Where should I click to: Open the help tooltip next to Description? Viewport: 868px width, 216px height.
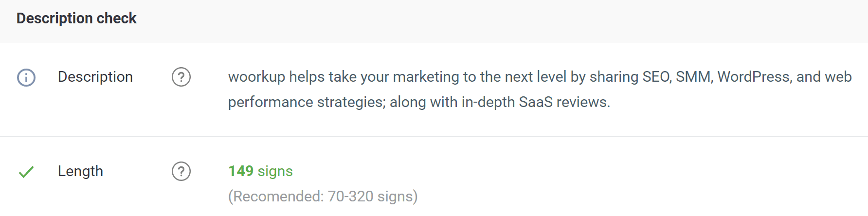(181, 77)
